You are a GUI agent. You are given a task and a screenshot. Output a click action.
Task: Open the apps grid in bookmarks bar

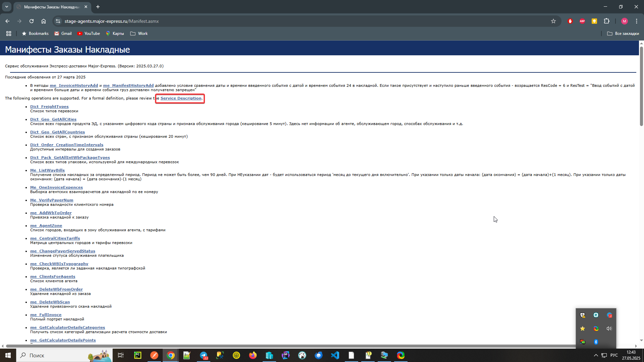tap(9, 34)
